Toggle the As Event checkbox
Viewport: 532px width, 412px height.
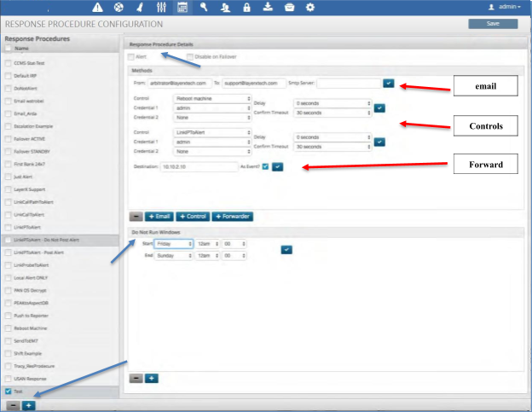pyautogui.click(x=265, y=165)
